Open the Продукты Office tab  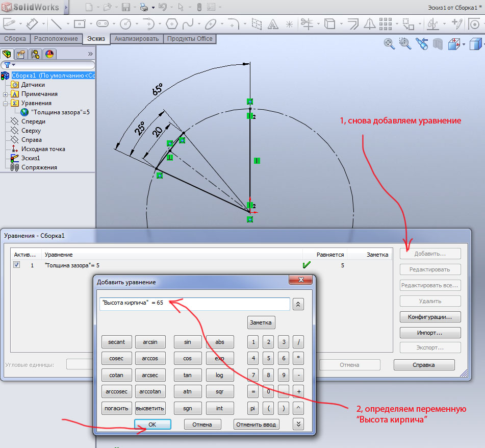pos(190,39)
